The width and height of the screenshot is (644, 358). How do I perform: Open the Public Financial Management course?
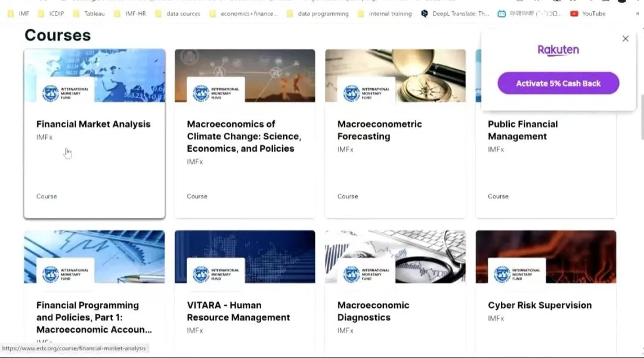[522, 130]
